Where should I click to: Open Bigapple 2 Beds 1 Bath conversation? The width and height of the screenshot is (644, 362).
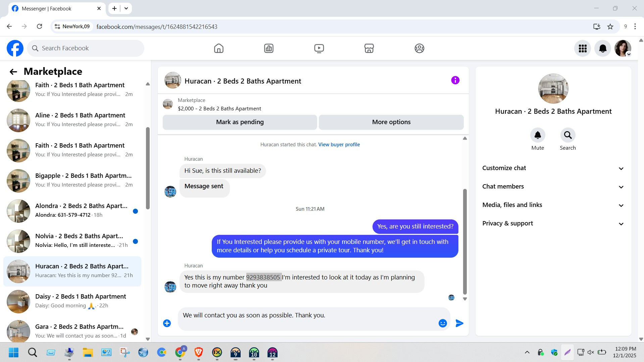tap(72, 180)
